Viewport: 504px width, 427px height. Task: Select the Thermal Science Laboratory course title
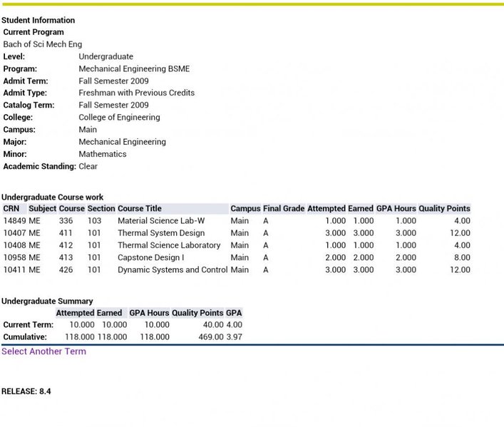coord(169,245)
